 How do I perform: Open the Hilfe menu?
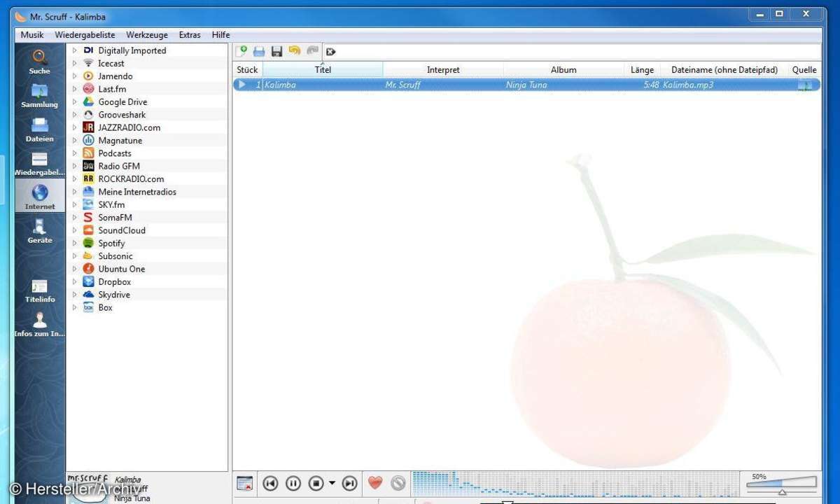pos(220,35)
